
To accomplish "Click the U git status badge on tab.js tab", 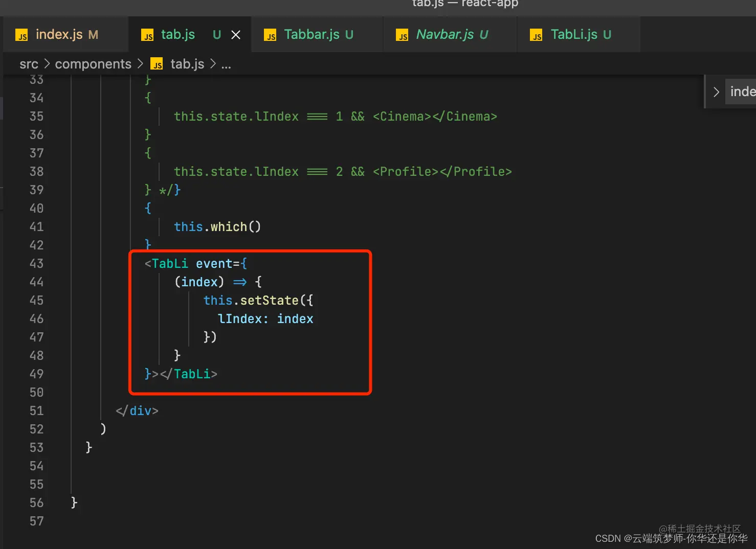I will click(217, 35).
